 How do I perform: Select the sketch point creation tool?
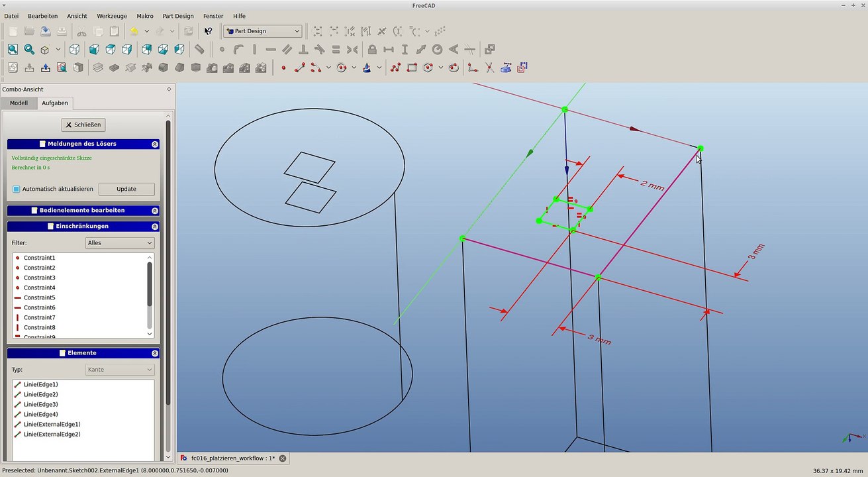point(283,68)
